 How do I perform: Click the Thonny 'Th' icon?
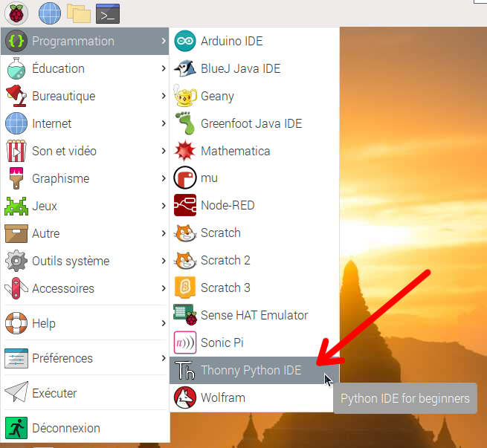185,370
